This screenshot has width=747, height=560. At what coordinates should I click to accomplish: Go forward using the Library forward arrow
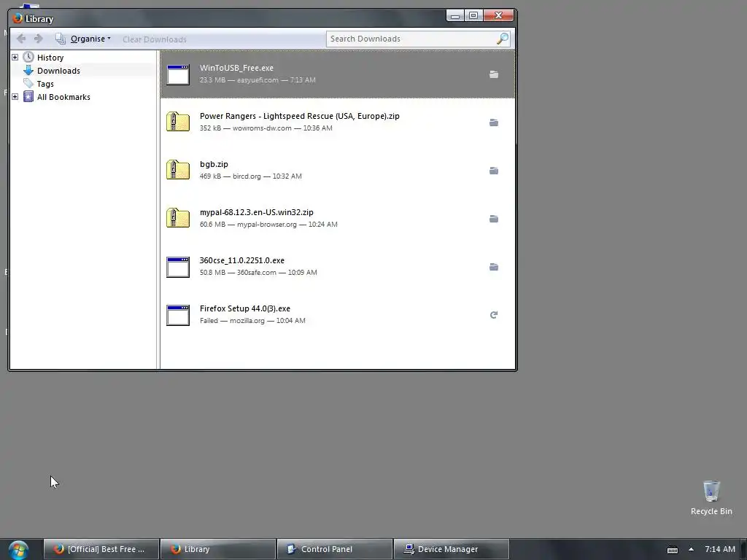(x=39, y=39)
